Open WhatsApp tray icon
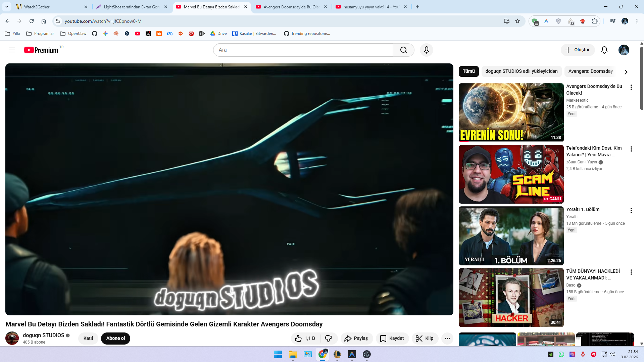 [x=561, y=354]
